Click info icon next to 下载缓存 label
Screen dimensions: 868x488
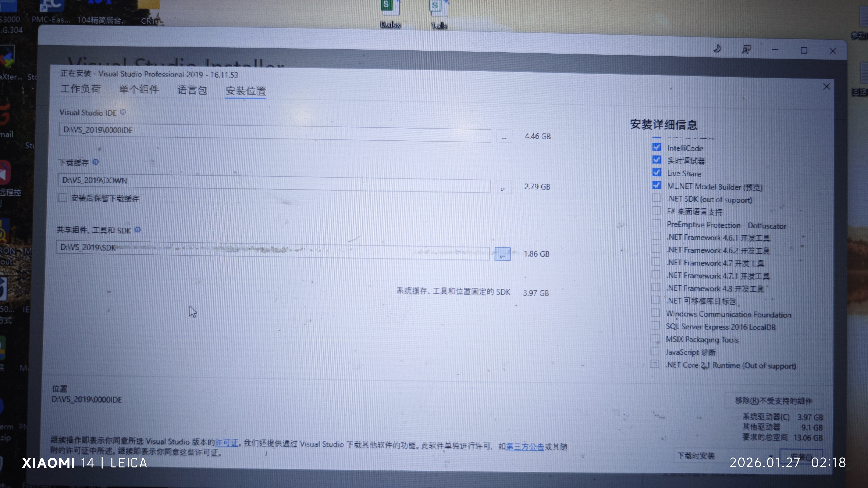point(96,162)
